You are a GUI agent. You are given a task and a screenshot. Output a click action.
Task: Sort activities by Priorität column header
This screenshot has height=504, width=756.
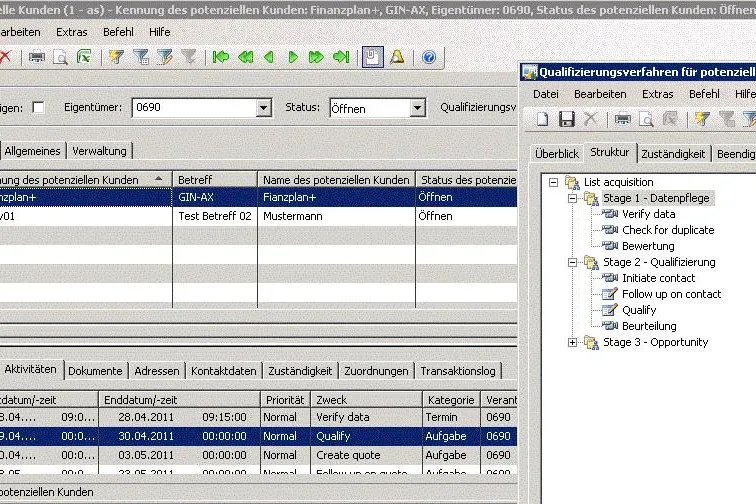(285, 400)
